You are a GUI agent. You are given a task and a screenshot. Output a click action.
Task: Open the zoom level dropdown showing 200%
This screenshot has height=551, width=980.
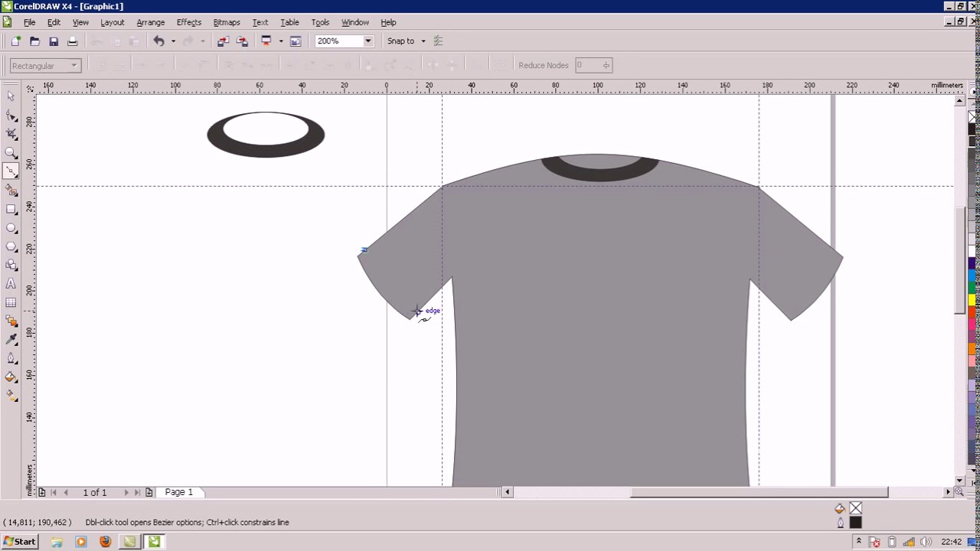click(367, 41)
